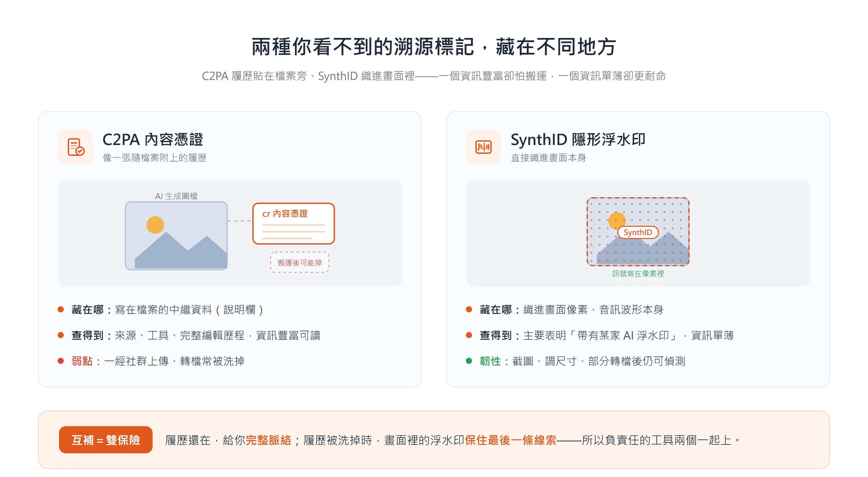Viewport: 868px width, 477px height.
Task: Click the highlighted phrase 完整脈絡
Action: [x=269, y=440]
